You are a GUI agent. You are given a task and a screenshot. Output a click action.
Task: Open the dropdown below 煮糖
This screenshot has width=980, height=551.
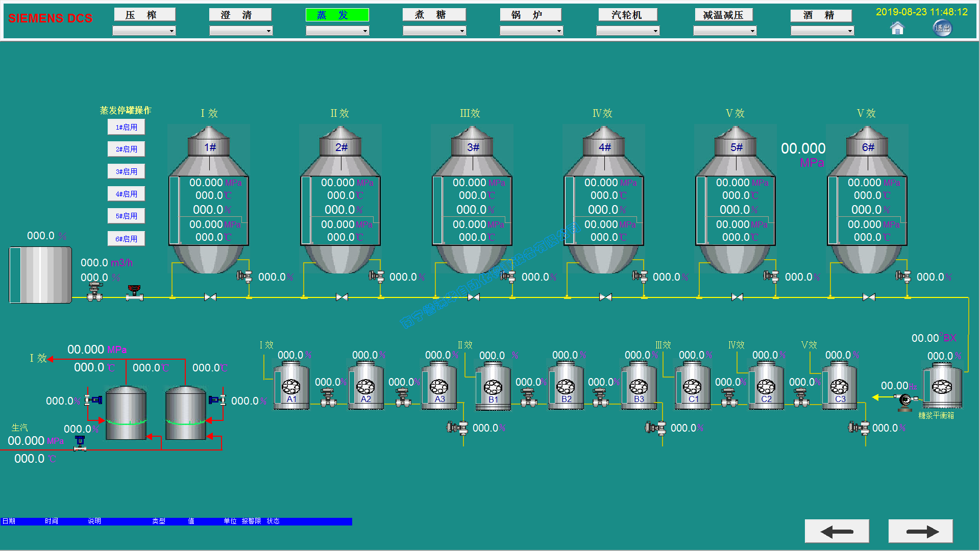point(434,31)
